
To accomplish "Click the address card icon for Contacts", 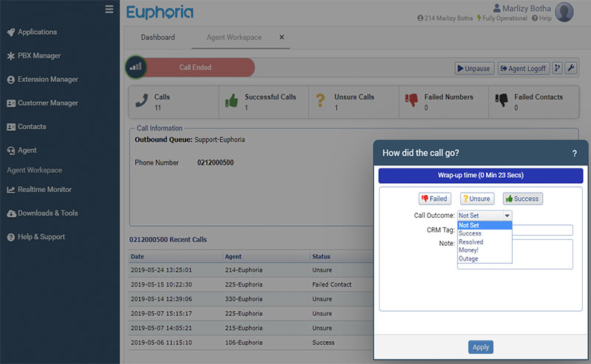I will click(11, 127).
